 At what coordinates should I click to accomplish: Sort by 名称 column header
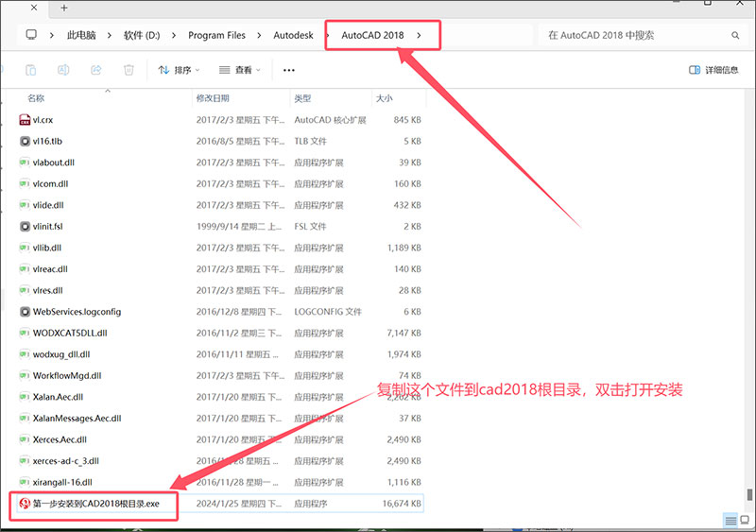tap(36, 98)
